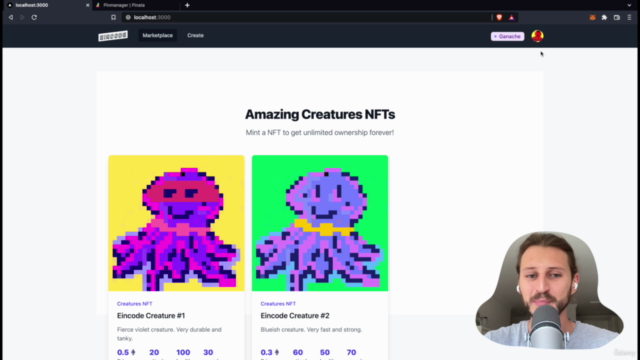
Task: Click 'Fierce violet creature' description text
Action: coord(169,333)
